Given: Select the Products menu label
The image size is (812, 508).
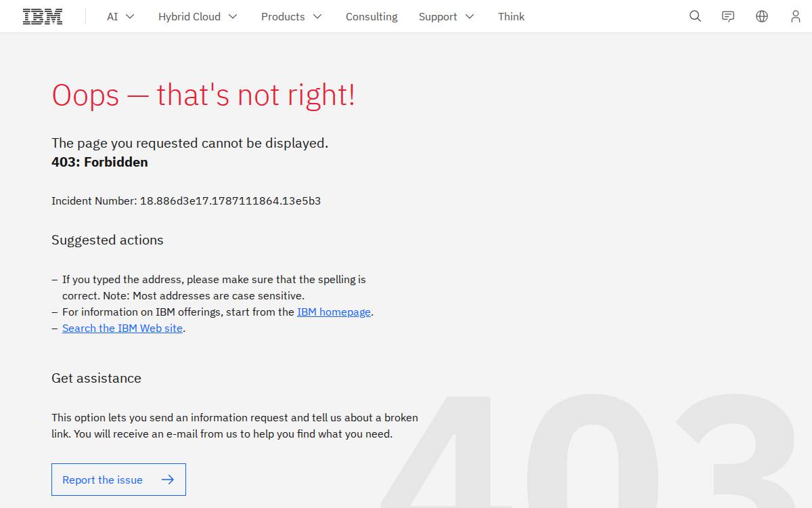Looking at the screenshot, I should (x=283, y=16).
